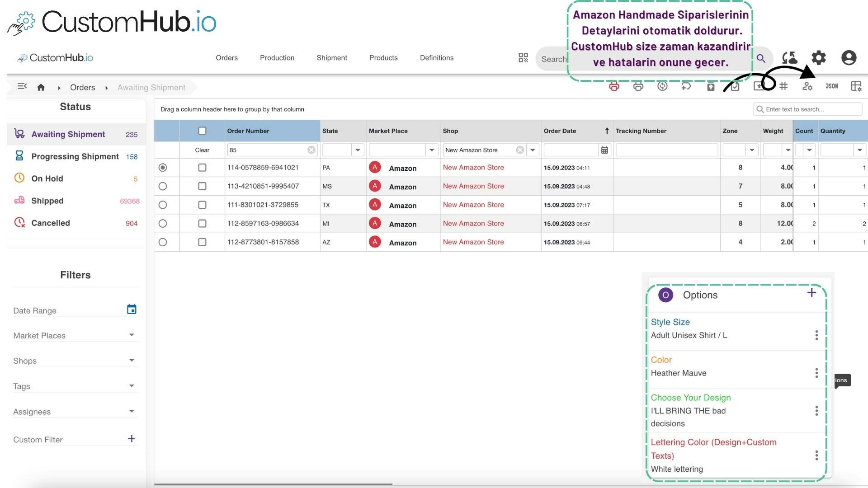Viewport: 868px width, 488px height.
Task: Check the box for order 114-0578859-6941021
Action: tap(202, 168)
